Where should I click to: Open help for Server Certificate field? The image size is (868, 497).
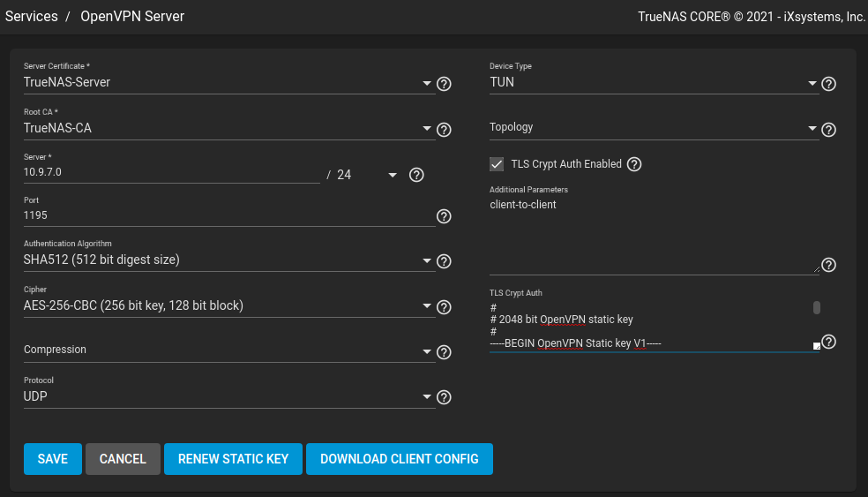click(444, 84)
